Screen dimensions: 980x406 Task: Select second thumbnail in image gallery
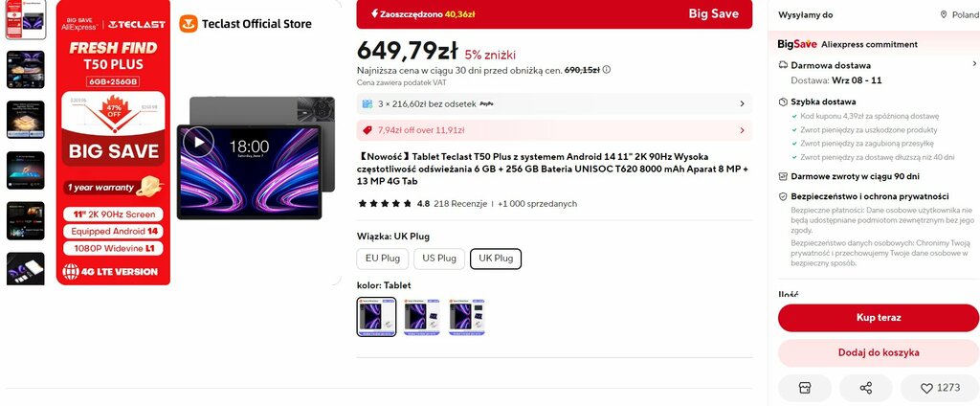click(25, 70)
